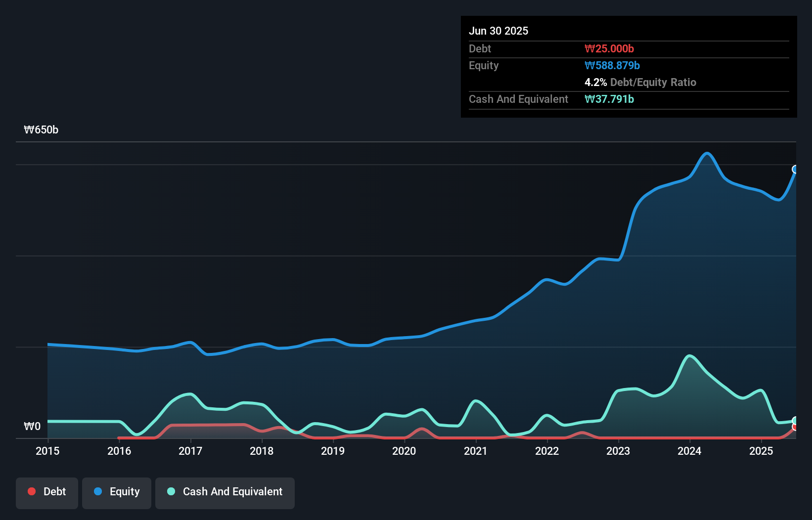This screenshot has height=520, width=812.
Task: Click the Equity value ₩588.879b in tooltip
Action: pyautogui.click(x=612, y=65)
